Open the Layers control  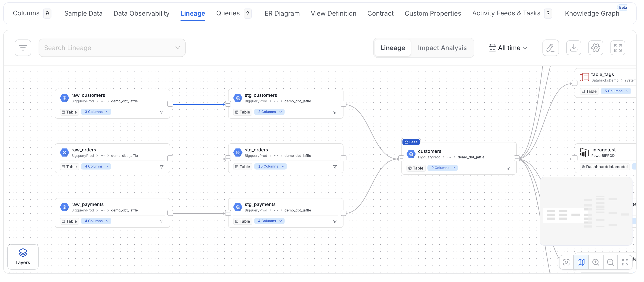click(23, 257)
